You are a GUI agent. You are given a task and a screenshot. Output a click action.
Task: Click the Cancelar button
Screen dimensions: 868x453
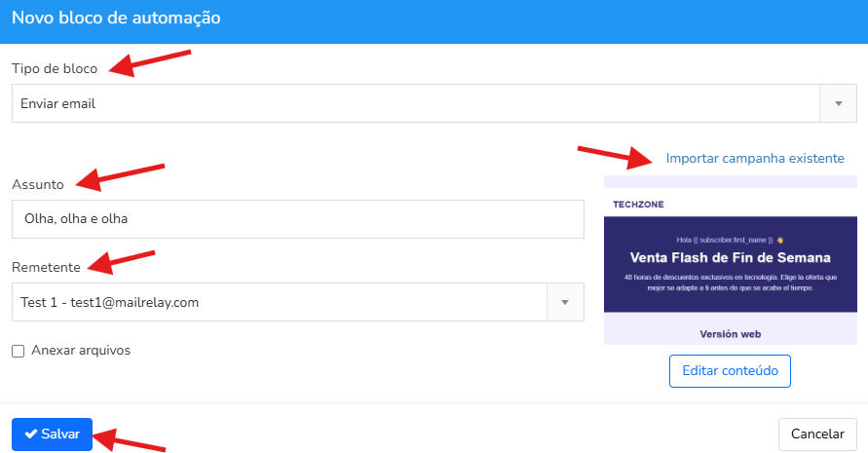(817, 434)
